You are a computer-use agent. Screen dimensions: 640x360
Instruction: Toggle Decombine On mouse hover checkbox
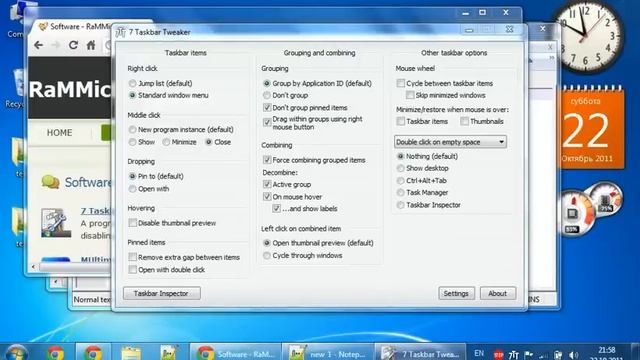[x=267, y=197]
